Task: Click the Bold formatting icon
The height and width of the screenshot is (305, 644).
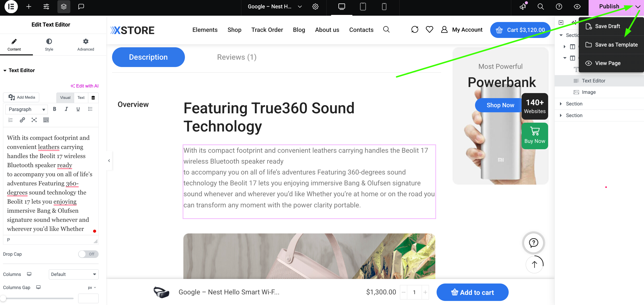Action: [55, 109]
